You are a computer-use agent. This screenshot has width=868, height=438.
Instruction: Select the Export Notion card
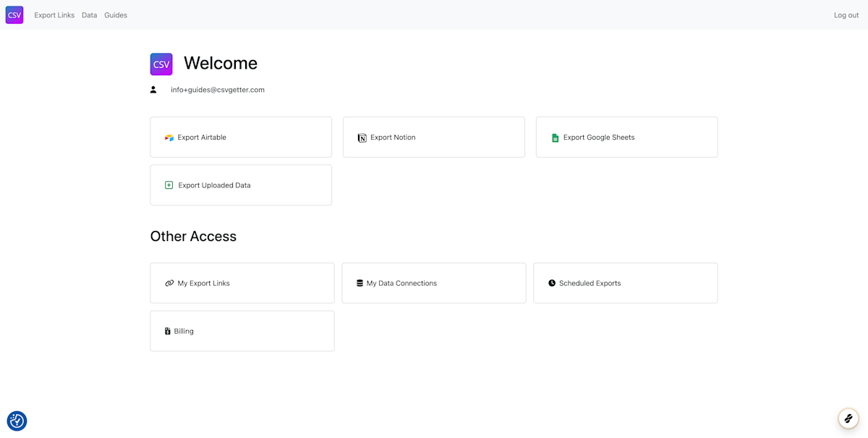[434, 137]
